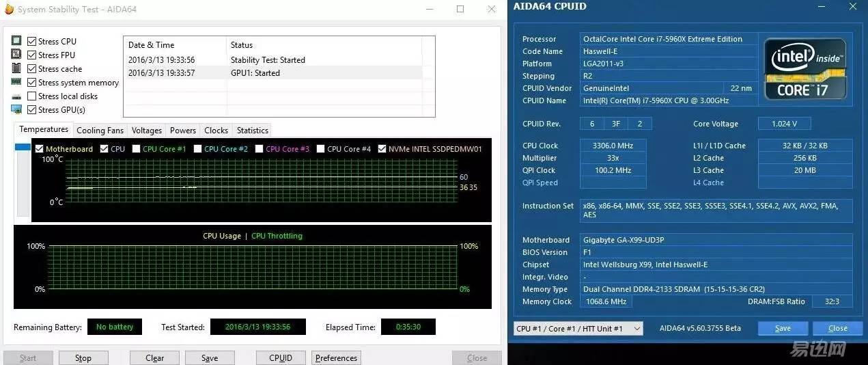Click the monitor icon beside Stress GPU(s)

pyautogui.click(x=16, y=109)
